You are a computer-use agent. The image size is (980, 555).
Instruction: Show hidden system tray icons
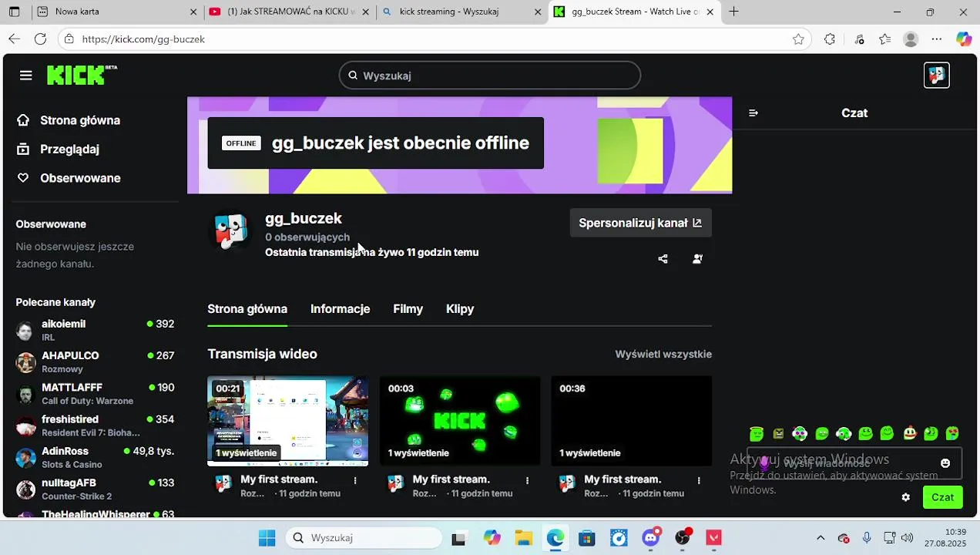(x=821, y=538)
